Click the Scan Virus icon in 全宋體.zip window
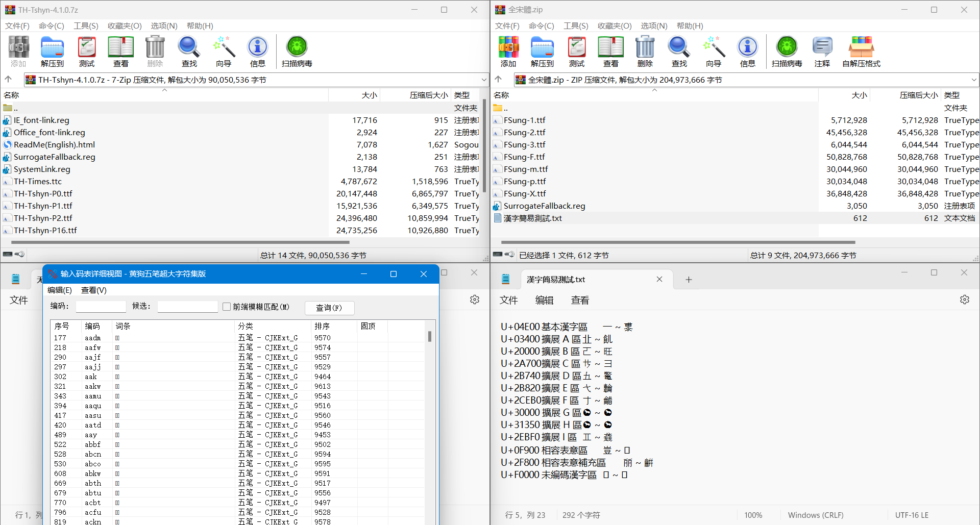The image size is (980, 525). tap(787, 52)
